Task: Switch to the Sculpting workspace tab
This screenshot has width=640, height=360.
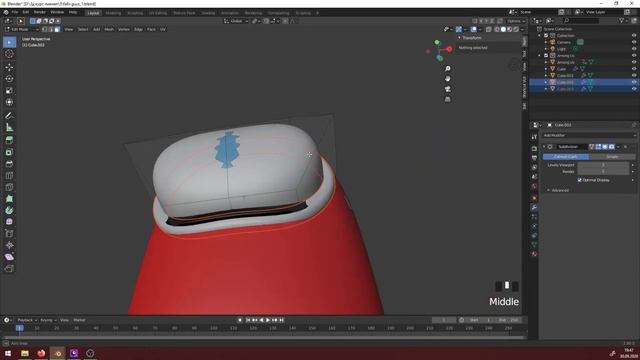Action: [135, 13]
